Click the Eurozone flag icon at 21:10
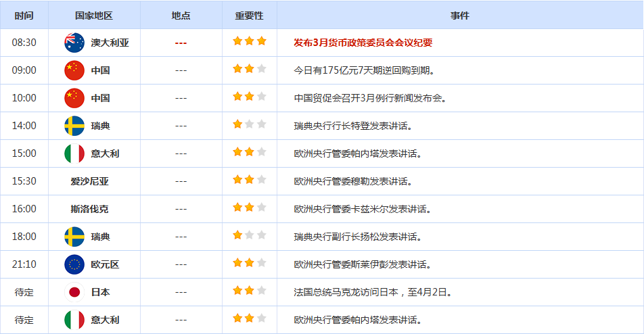The image size is (644, 334). coord(74,264)
